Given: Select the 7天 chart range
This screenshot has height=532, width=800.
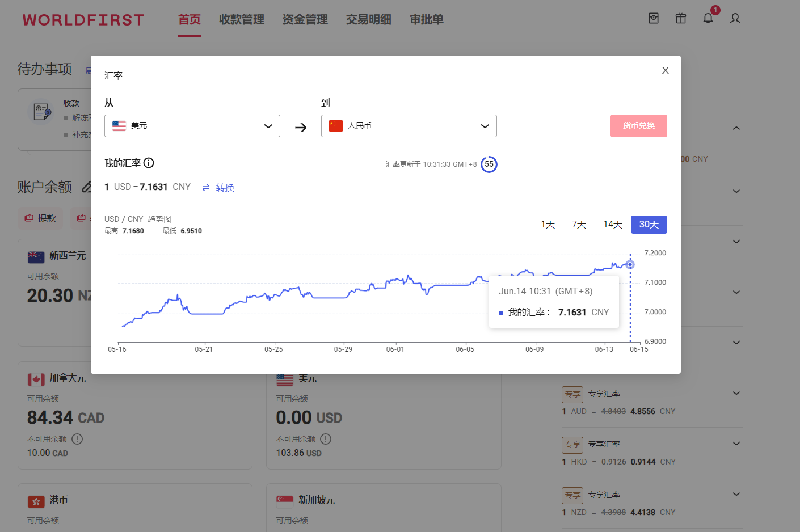Looking at the screenshot, I should [x=579, y=225].
